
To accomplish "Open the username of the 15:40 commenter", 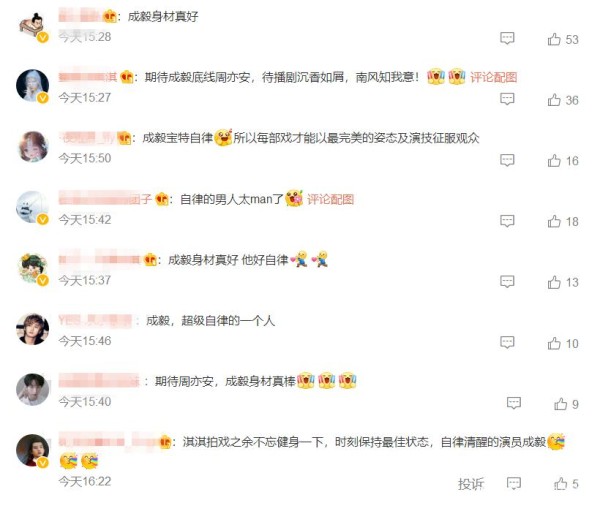I will (x=99, y=381).
